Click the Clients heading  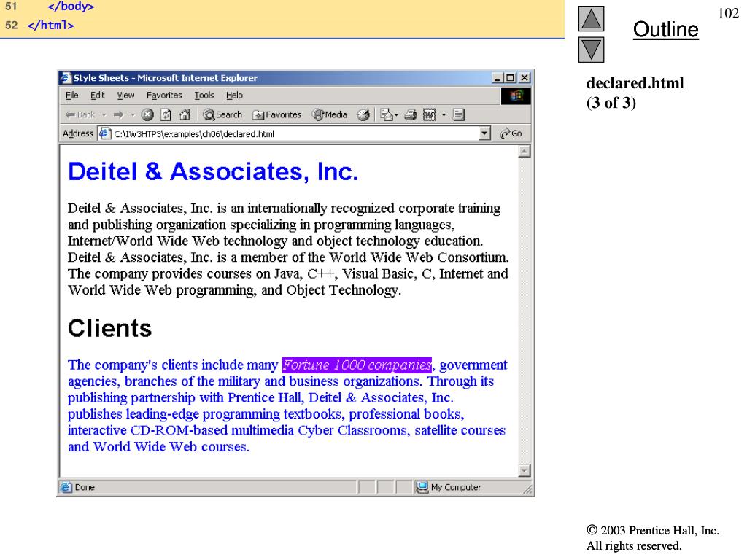click(109, 328)
